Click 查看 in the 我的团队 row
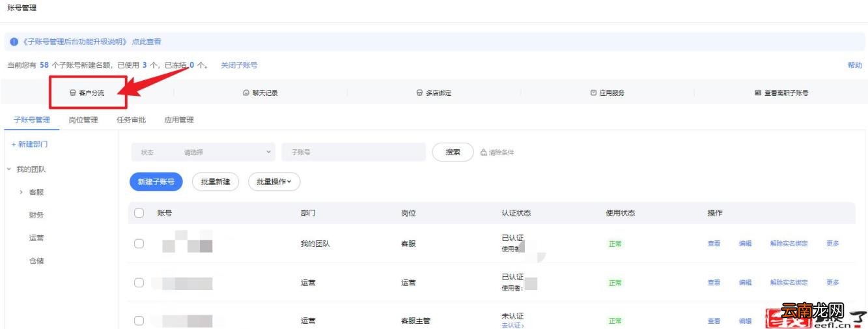 [714, 244]
